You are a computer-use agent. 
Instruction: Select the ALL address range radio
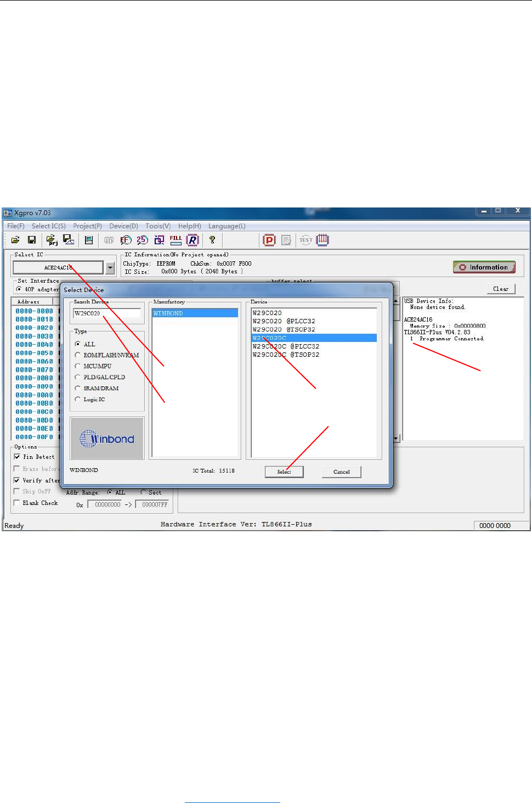point(110,492)
